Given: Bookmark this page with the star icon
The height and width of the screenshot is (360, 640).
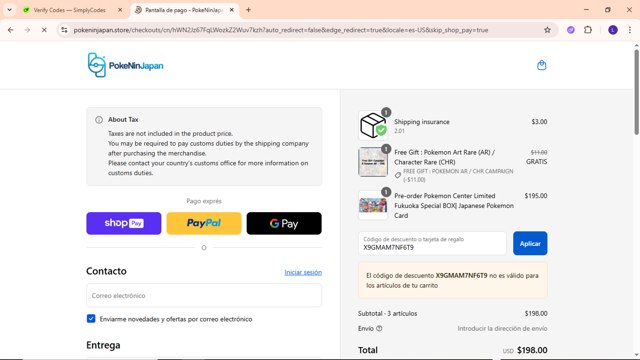Looking at the screenshot, I should (x=547, y=30).
